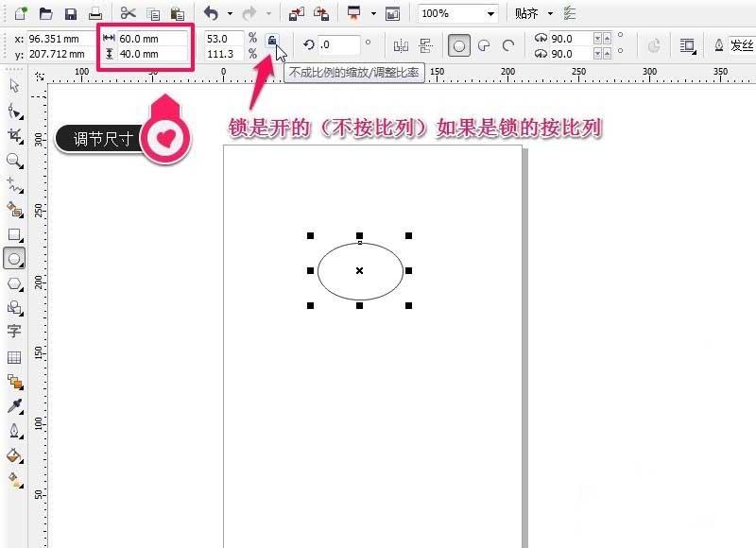Viewport: 756px width, 548px height.
Task: Redo the last action
Action: coord(249,13)
